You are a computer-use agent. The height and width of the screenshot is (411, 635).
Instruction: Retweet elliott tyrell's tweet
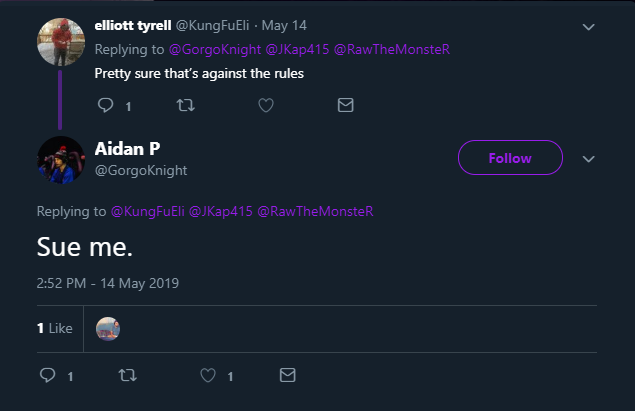click(x=186, y=105)
